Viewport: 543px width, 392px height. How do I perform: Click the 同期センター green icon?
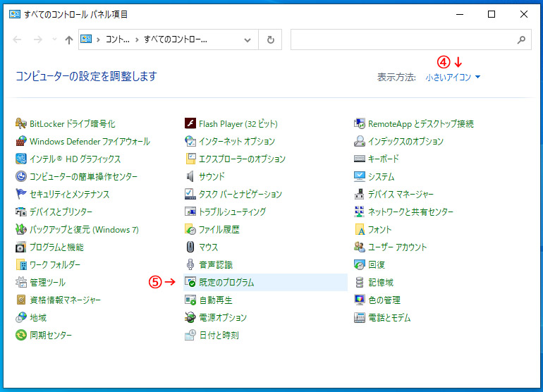pos(21,335)
